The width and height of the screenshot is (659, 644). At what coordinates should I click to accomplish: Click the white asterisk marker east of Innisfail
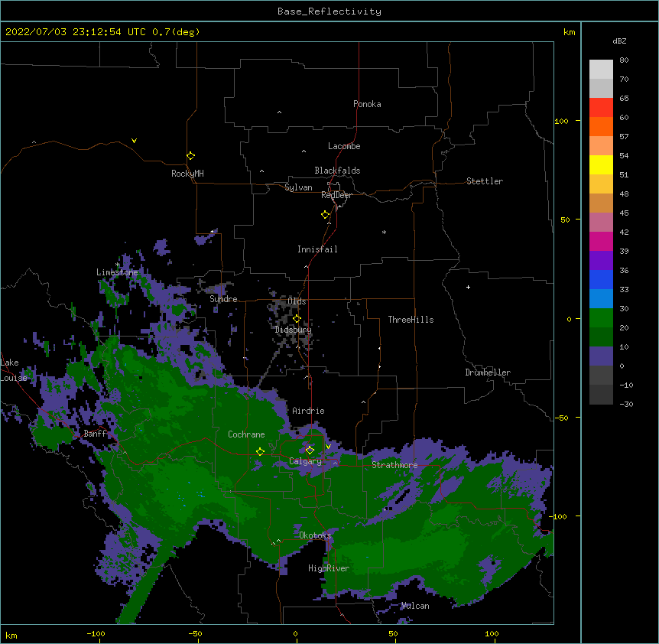tap(384, 232)
